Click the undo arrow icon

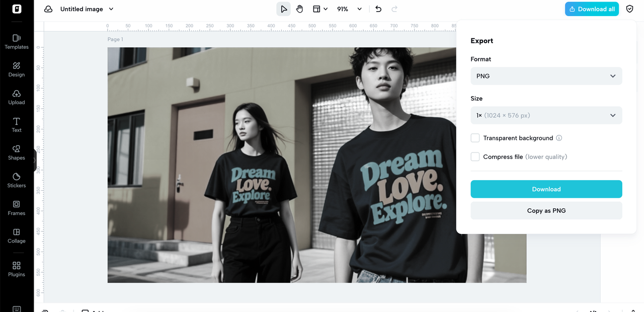coord(378,9)
